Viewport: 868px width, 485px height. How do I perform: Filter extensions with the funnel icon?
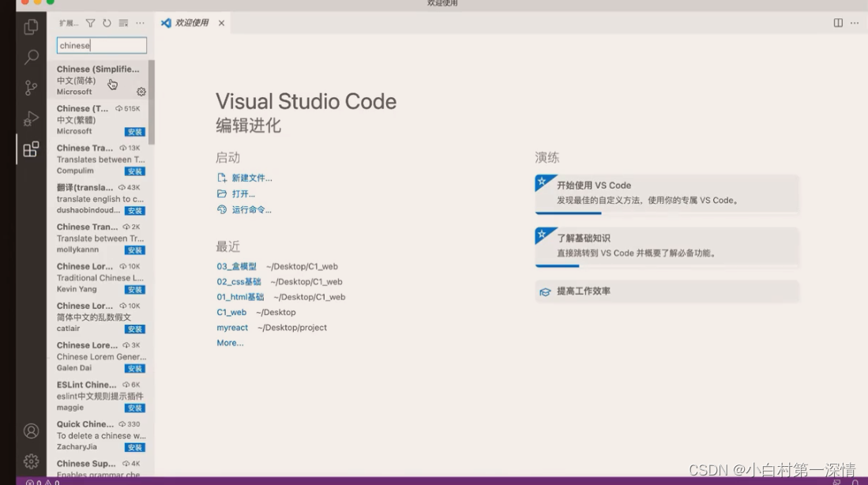coord(90,23)
